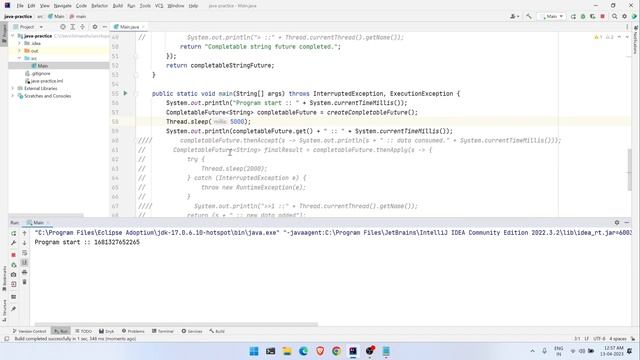Open Problems tool window
Image resolution: width=640 pixels, height=360 pixels.
[133, 331]
